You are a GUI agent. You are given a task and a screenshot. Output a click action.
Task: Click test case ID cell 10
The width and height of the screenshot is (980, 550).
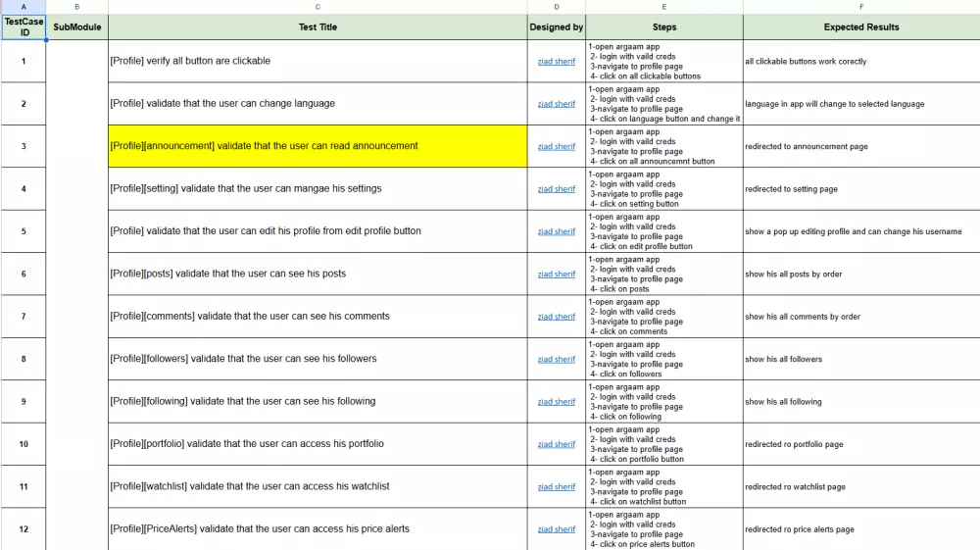24,444
